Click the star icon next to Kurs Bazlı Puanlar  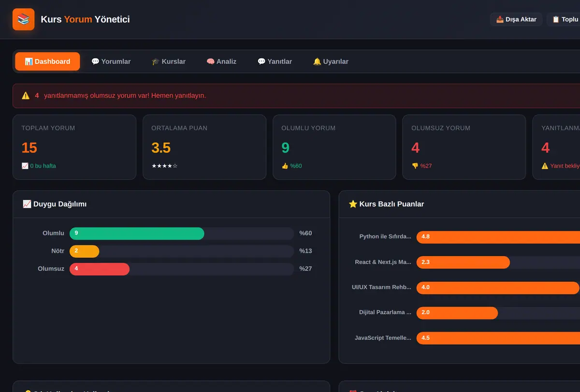353,204
